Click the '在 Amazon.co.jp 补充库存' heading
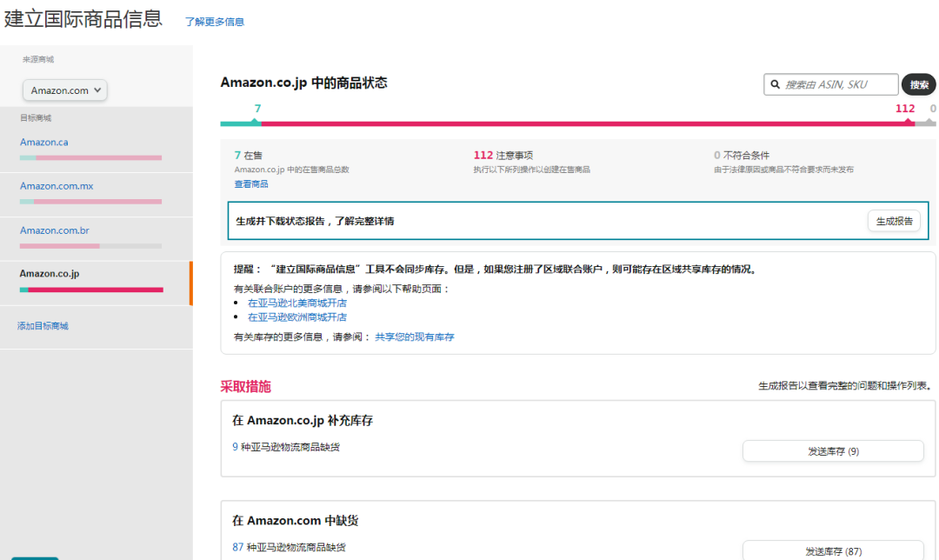939x560 pixels. click(x=303, y=421)
